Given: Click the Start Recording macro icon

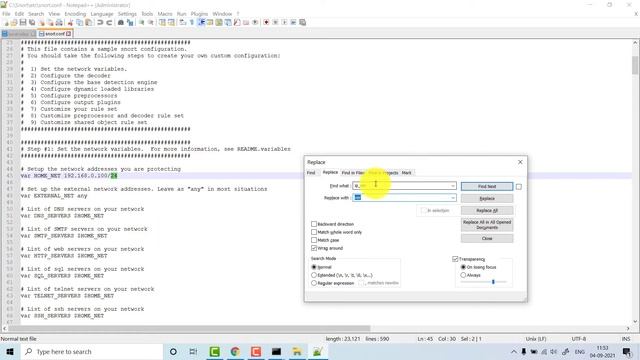Looking at the screenshot, I should [266, 22].
